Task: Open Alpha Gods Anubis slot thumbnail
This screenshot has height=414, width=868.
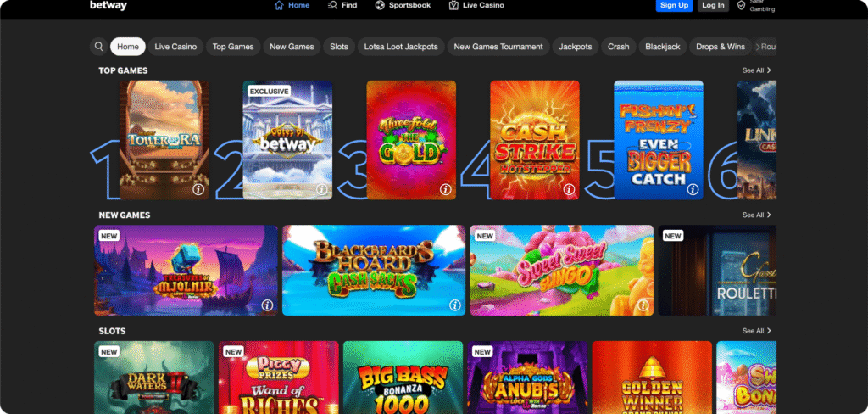Action: [x=527, y=378]
